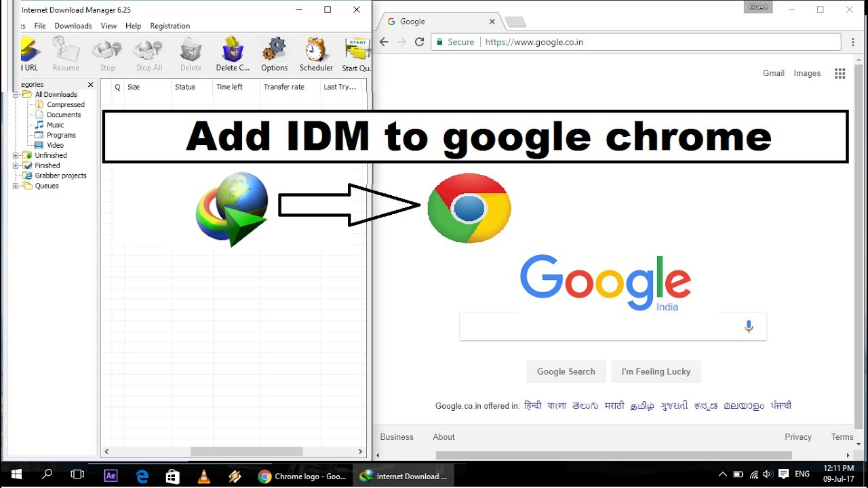The image size is (868, 488).
Task: Sort by the Size column header
Action: pos(148,87)
